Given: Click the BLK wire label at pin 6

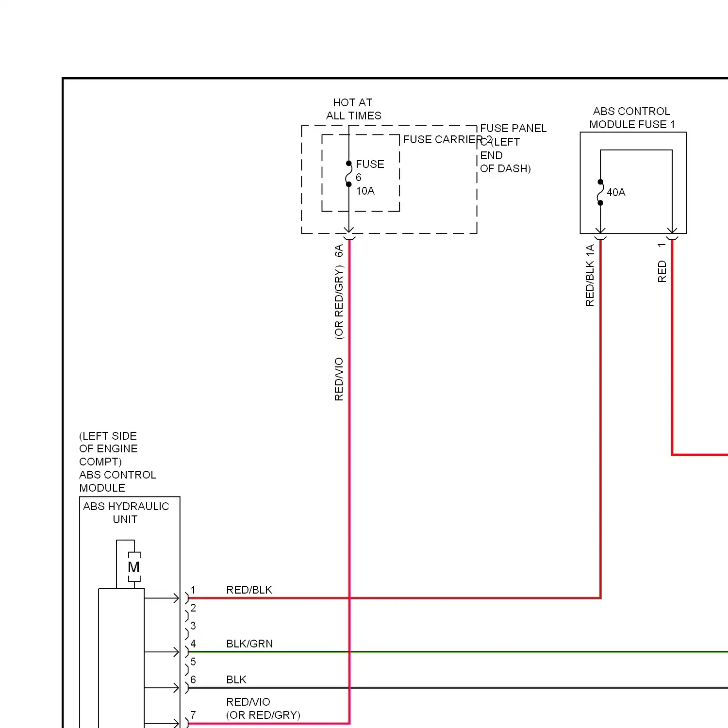Looking at the screenshot, I should [236, 679].
